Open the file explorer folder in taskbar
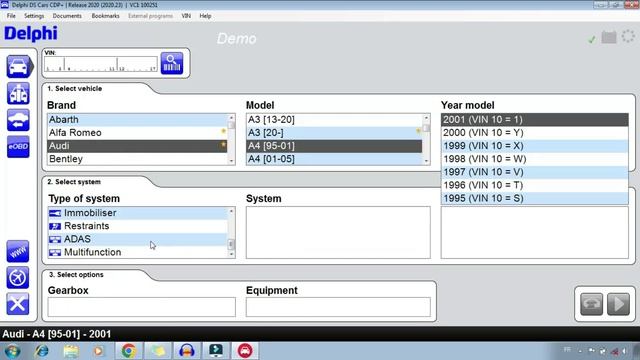Viewport: 640px width, 360px height. [x=71, y=351]
